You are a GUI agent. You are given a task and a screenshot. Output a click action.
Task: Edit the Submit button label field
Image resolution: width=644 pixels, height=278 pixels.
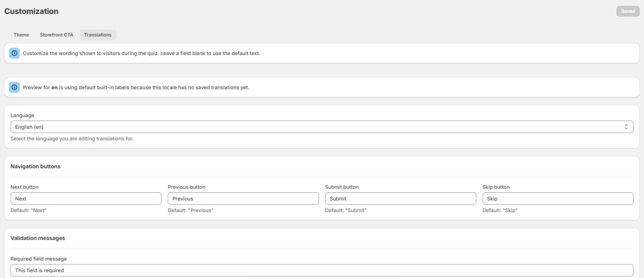pyautogui.click(x=400, y=198)
